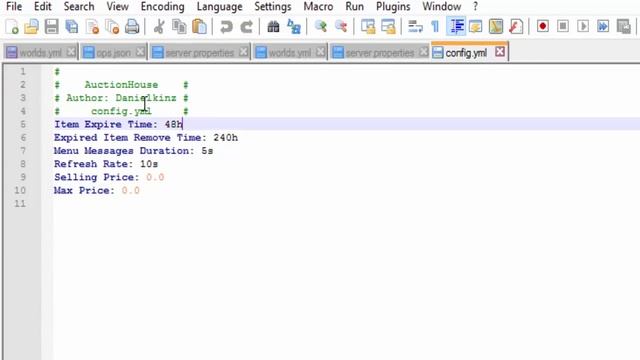Close the first server.properties tab
The image size is (640, 360).
click(x=244, y=52)
